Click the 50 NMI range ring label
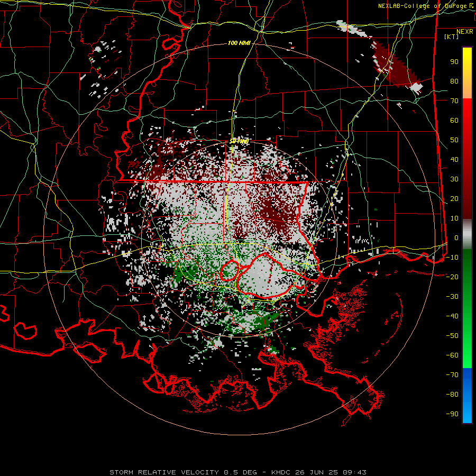This screenshot has height=476, width=476. (x=239, y=141)
